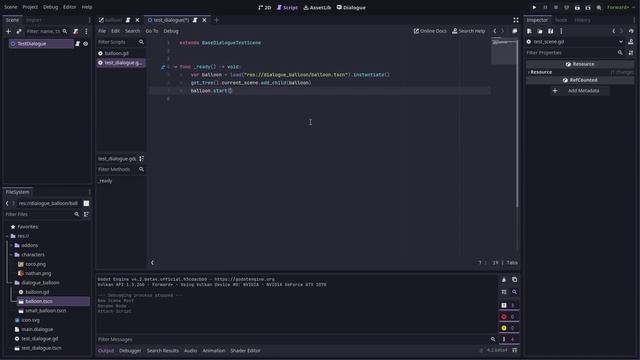Jump to the _ready method
The width and height of the screenshot is (640, 360).
(105, 181)
